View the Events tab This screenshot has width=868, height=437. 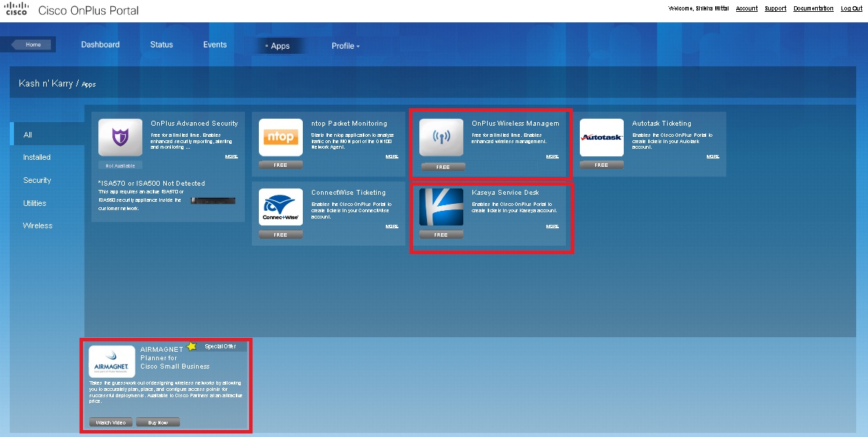pos(215,45)
